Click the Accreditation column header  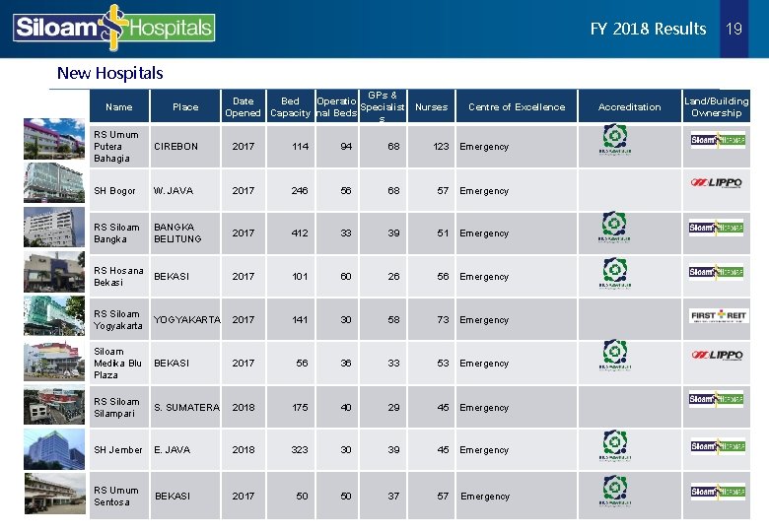click(630, 106)
